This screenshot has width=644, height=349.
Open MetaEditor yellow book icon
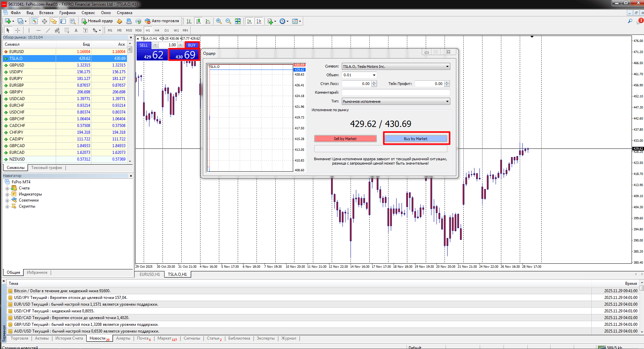coord(120,21)
